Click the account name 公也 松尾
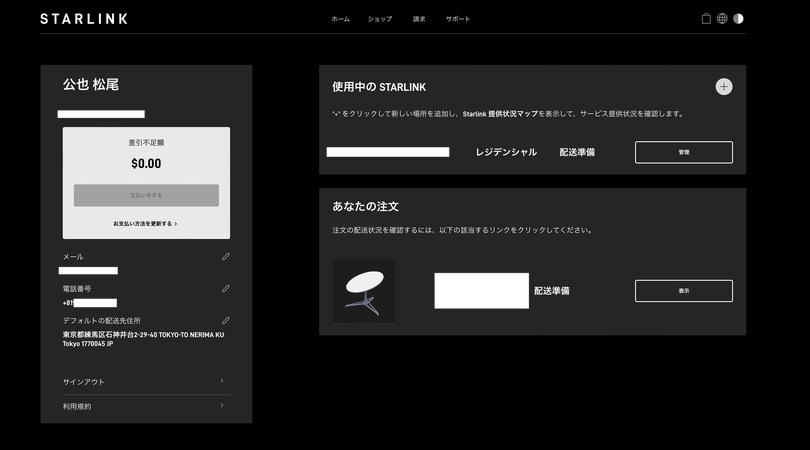810x450 pixels. (91, 84)
